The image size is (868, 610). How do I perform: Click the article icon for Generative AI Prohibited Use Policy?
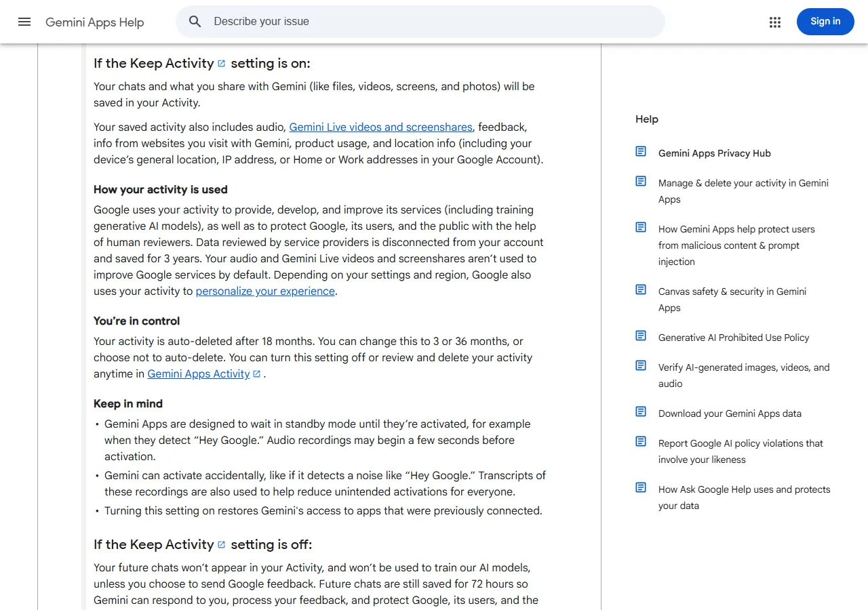pyautogui.click(x=641, y=336)
